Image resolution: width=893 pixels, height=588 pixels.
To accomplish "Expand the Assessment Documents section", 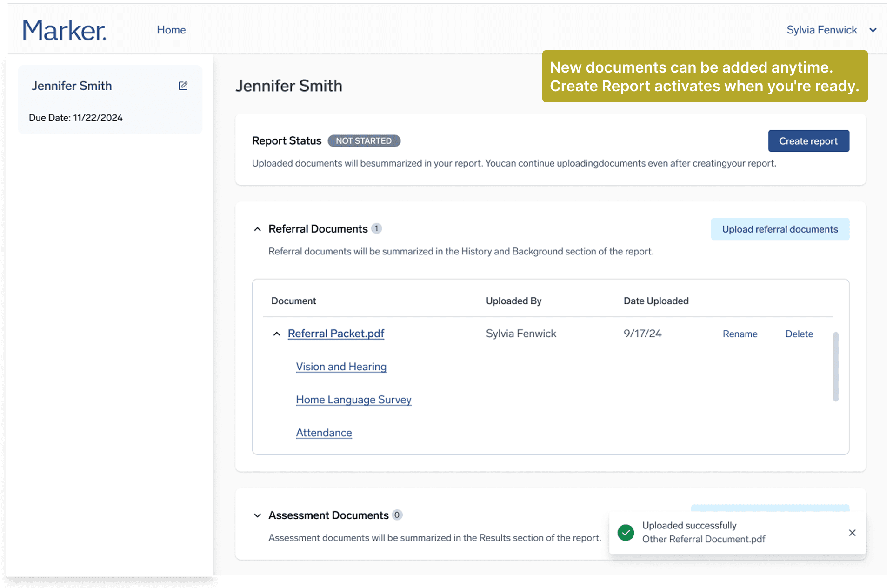I will coord(257,515).
